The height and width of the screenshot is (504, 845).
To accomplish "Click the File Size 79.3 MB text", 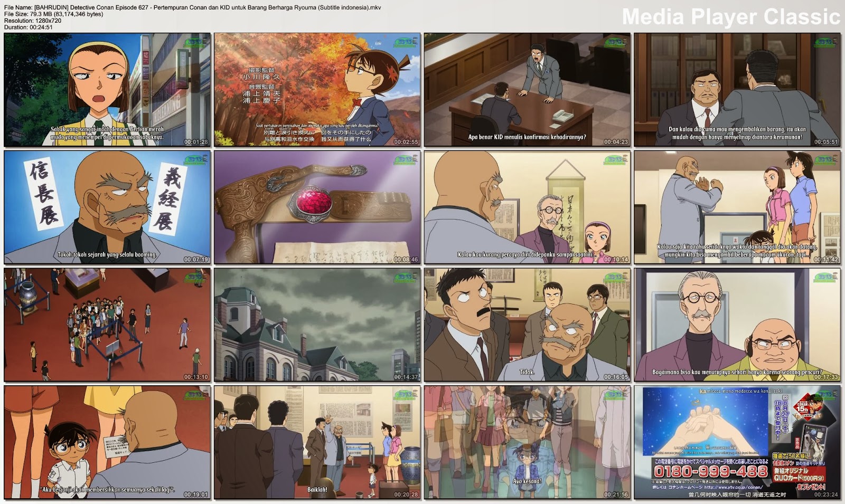I will pos(54,14).
